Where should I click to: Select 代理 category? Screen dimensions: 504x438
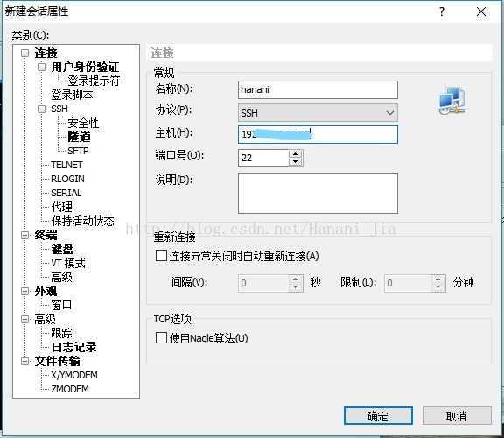[62, 207]
